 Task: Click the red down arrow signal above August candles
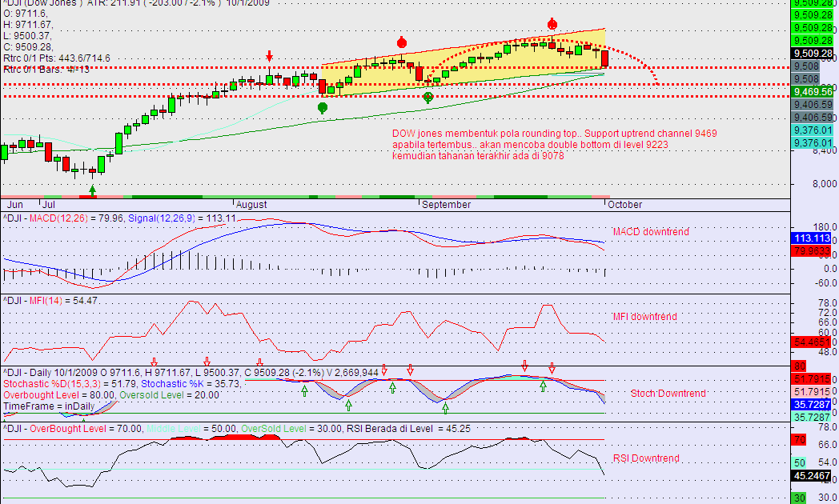(x=269, y=56)
